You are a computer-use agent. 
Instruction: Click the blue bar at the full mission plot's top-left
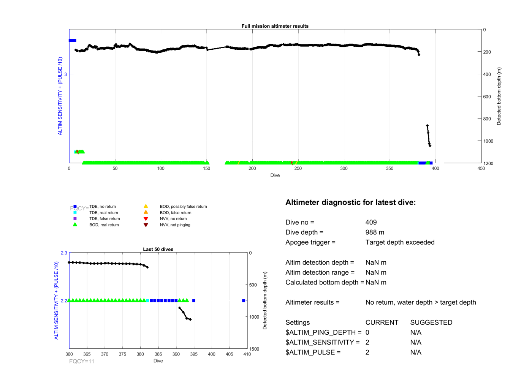(72, 41)
